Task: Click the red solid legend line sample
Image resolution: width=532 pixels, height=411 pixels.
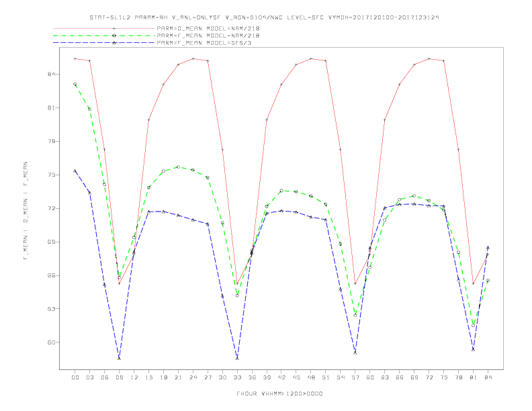Action: 104,28
